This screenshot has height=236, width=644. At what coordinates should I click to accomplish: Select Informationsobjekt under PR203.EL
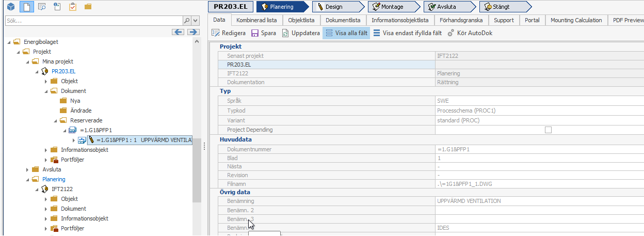click(x=85, y=150)
